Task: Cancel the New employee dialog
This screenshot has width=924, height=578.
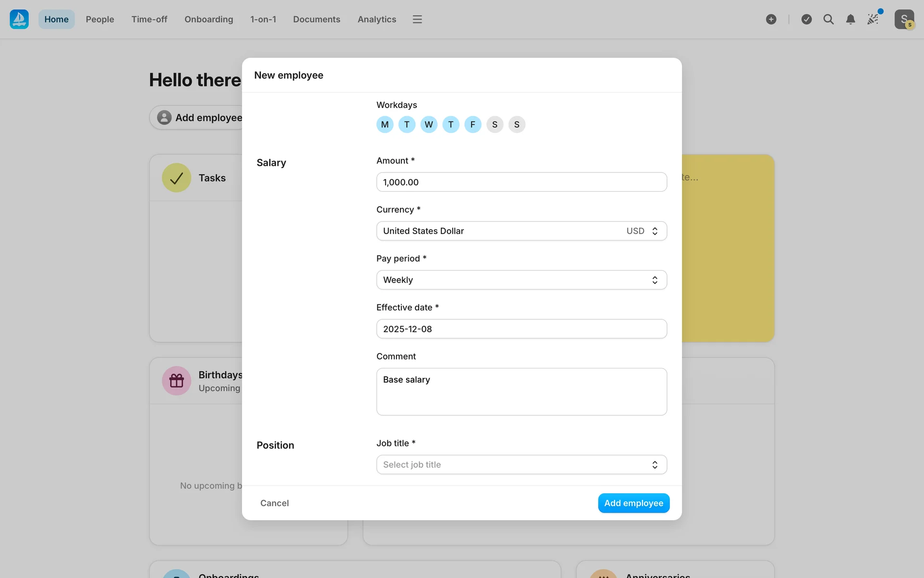Action: [x=274, y=503]
